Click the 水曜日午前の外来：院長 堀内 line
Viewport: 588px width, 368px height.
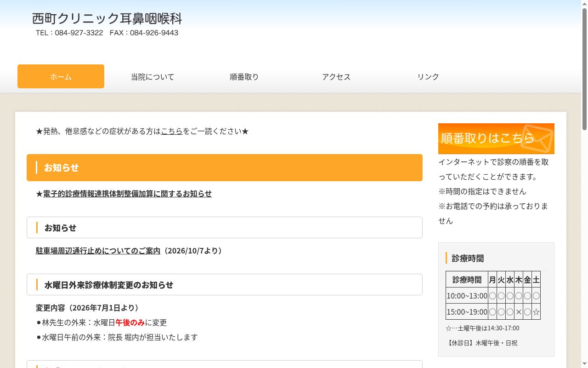117,337
